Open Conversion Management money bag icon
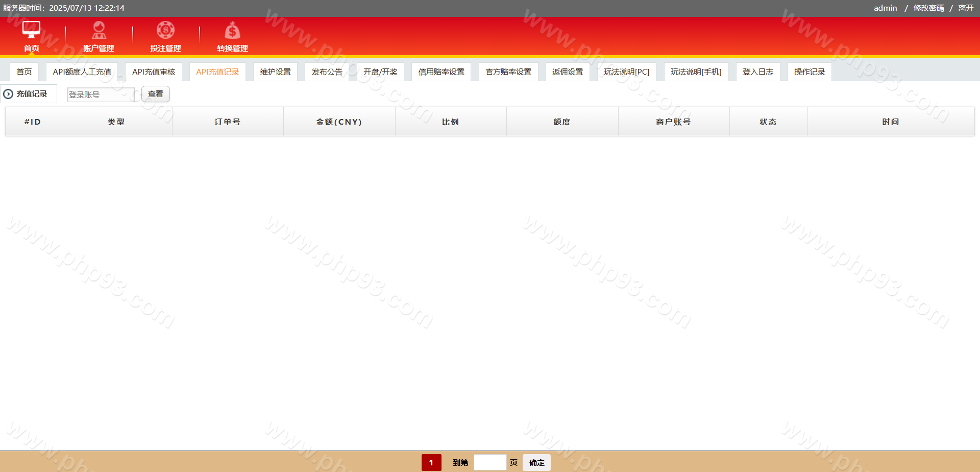Viewport: 980px width, 472px height. coord(232,30)
